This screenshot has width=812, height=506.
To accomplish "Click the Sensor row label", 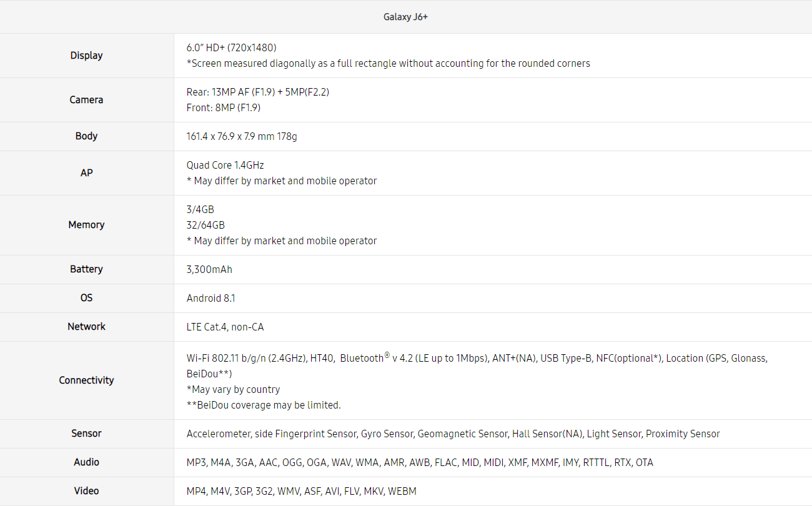I will coord(86,434).
